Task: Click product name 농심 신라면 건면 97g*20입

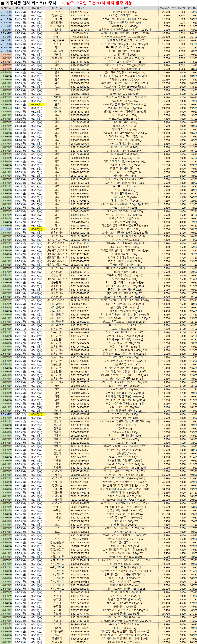Action: (125, 407)
